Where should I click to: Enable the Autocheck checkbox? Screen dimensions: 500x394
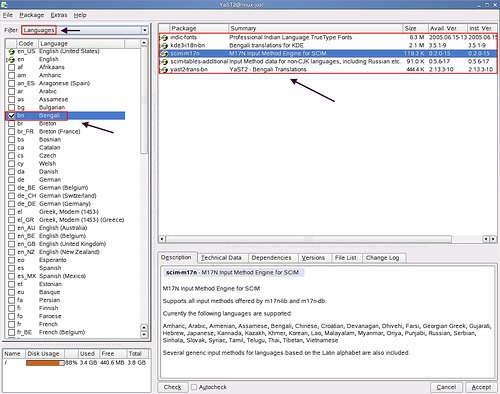(194, 387)
